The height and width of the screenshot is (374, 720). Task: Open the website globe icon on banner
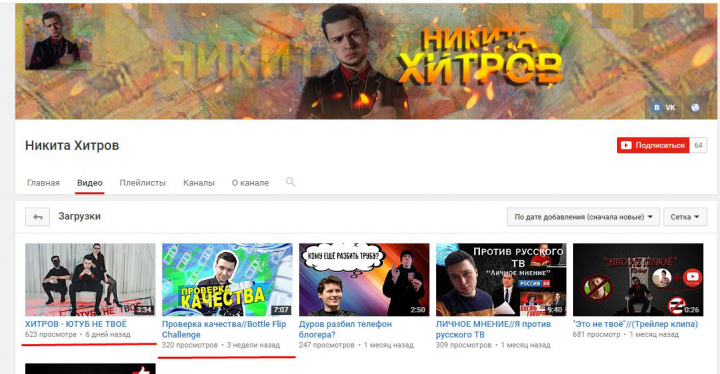[x=695, y=108]
